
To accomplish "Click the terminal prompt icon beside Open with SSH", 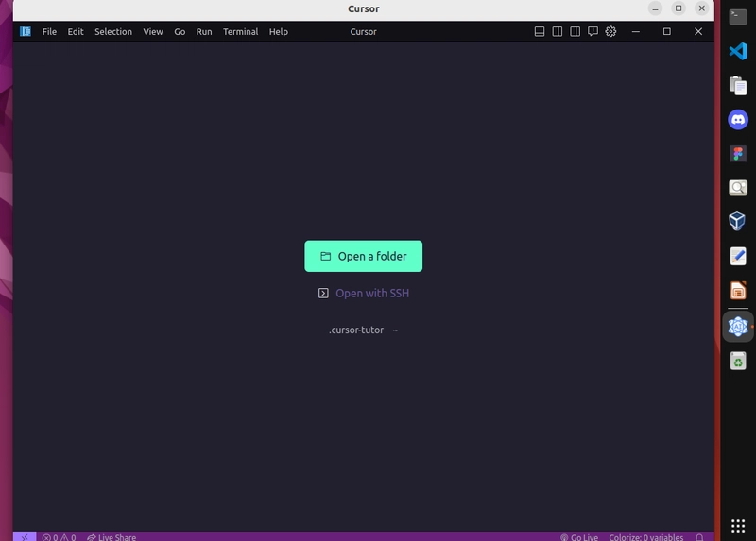I will click(x=323, y=293).
